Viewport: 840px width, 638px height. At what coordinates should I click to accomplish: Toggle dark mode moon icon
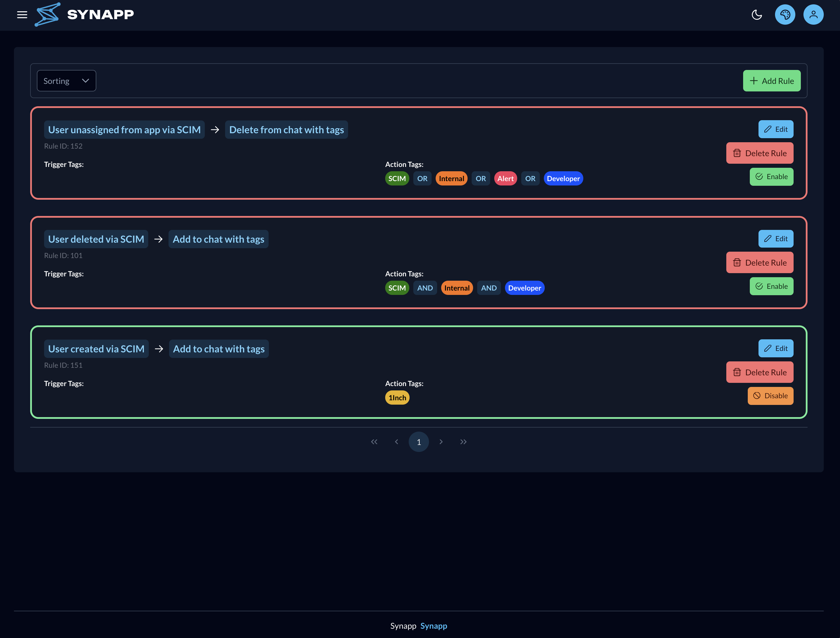click(x=756, y=15)
